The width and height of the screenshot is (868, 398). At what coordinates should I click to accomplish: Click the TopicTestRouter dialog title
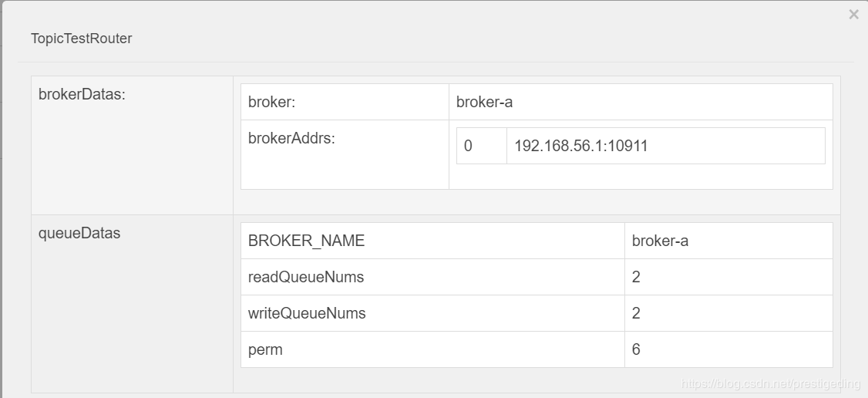81,39
